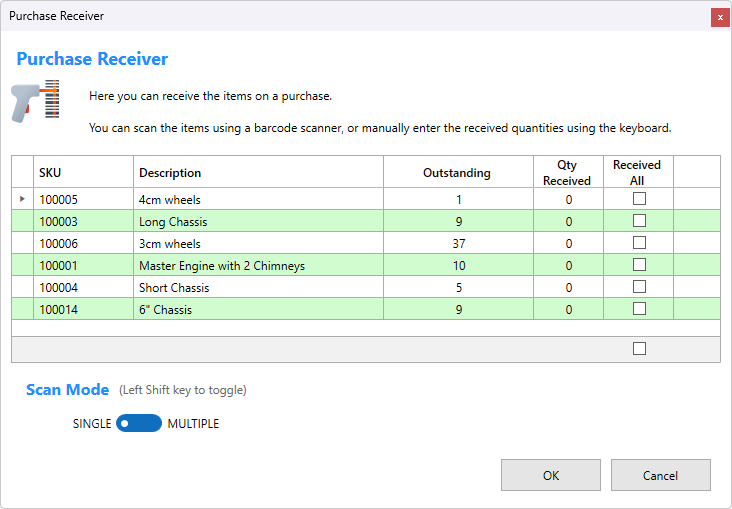
Task: Check Received All for 4cm wheels
Action: (x=639, y=199)
